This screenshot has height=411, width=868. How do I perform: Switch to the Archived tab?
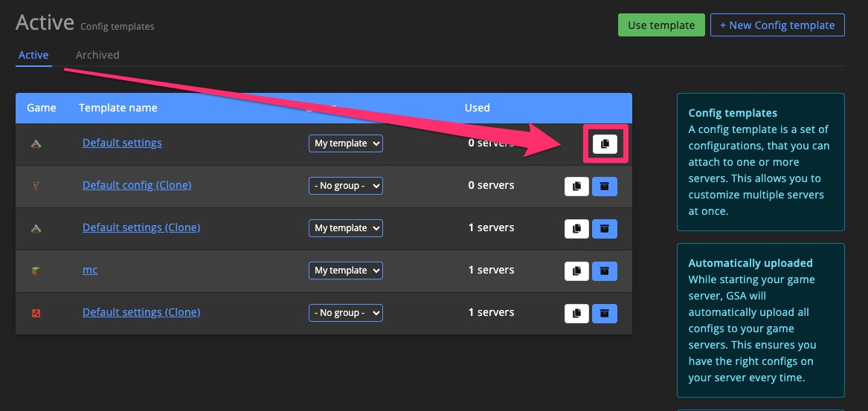pyautogui.click(x=97, y=55)
